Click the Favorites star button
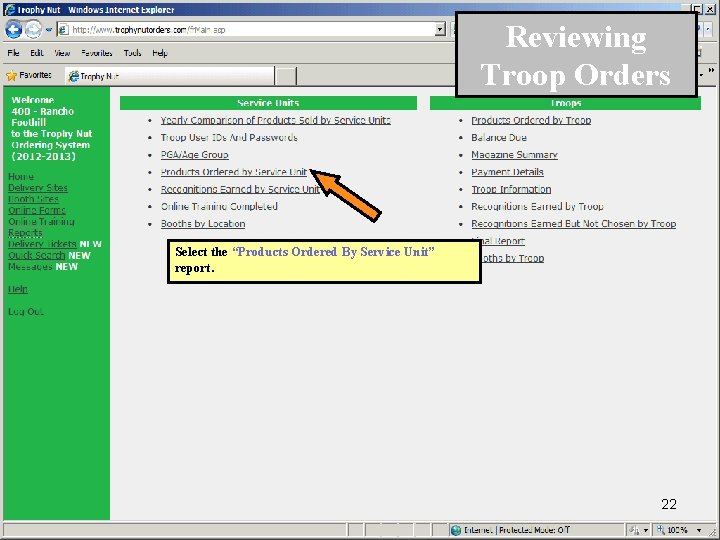 click(28, 75)
